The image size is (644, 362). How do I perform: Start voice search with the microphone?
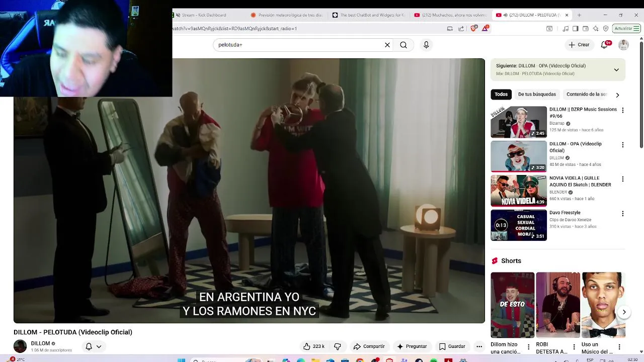[x=426, y=45]
